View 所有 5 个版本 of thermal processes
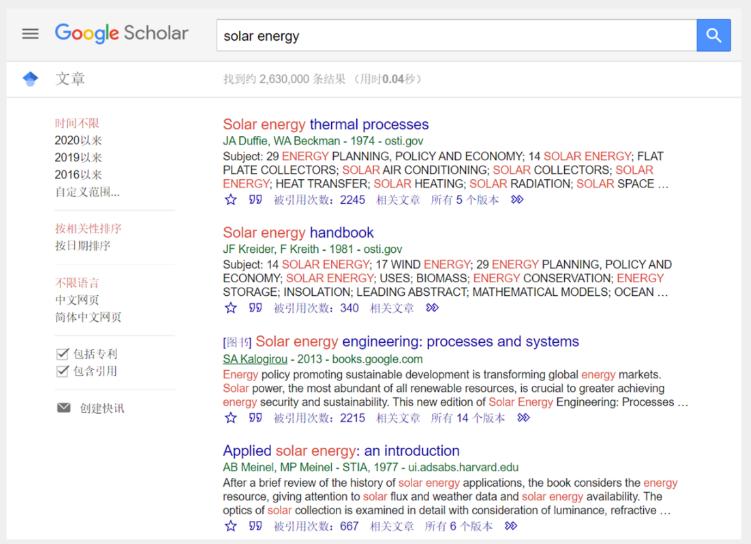Viewport: 751px width, 544px height. pos(465,200)
